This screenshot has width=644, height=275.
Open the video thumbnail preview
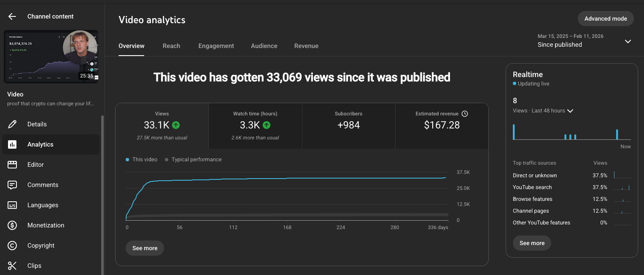[x=51, y=56]
